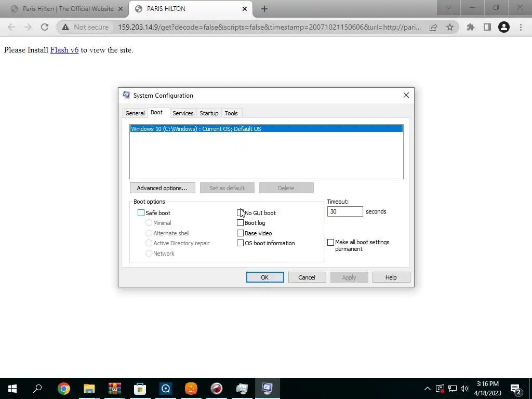
Task: Open Chrome tab search dropdown
Action: [x=448, y=7]
